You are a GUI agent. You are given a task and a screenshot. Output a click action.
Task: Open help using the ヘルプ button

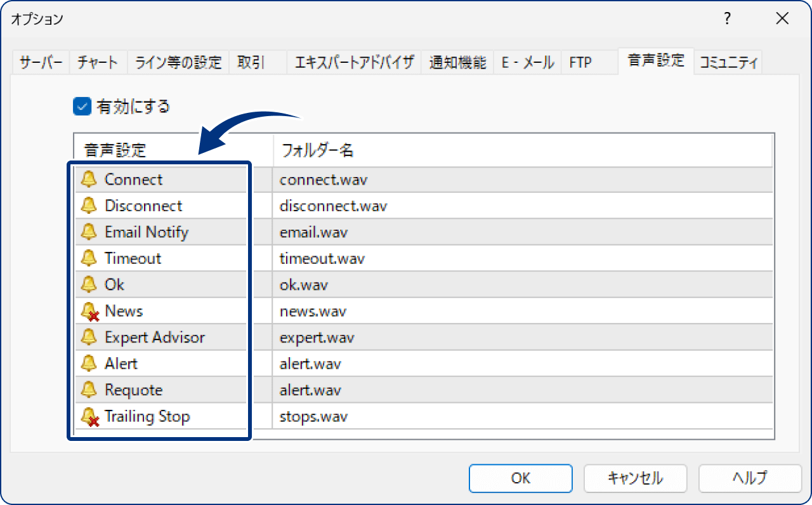(x=750, y=478)
